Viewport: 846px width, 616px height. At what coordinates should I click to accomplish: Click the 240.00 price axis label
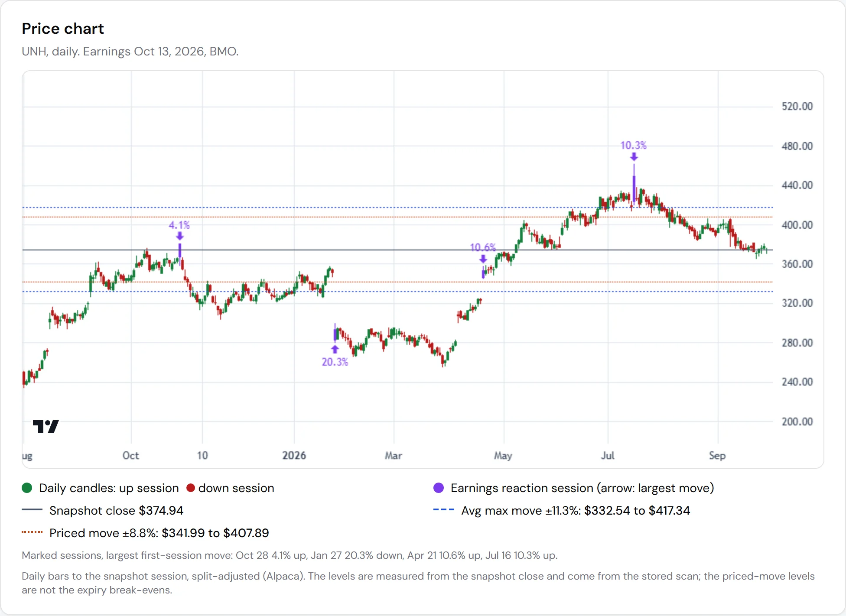tap(797, 382)
